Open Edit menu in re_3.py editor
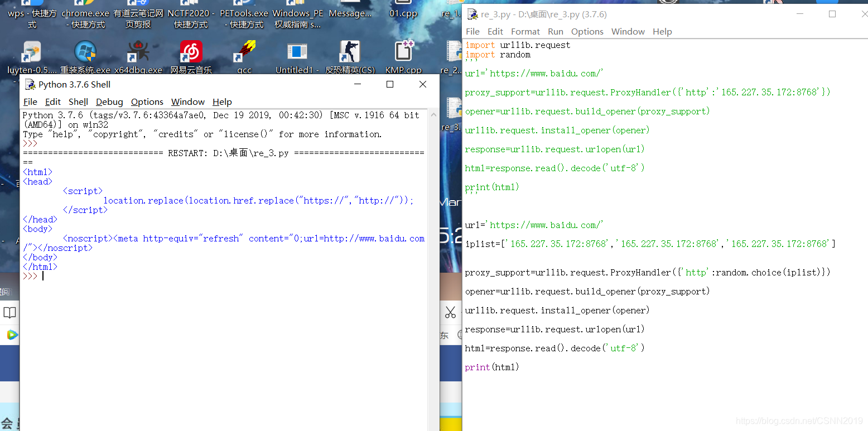The height and width of the screenshot is (431, 868). (x=495, y=31)
